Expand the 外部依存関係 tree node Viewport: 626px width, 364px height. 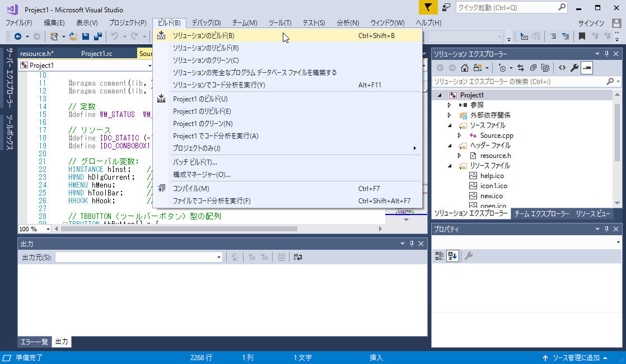click(x=450, y=115)
